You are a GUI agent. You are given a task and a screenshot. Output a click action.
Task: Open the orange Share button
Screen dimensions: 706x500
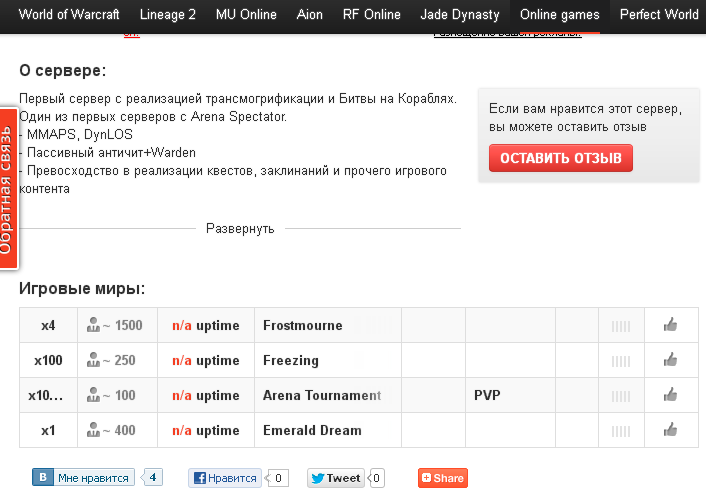(443, 478)
